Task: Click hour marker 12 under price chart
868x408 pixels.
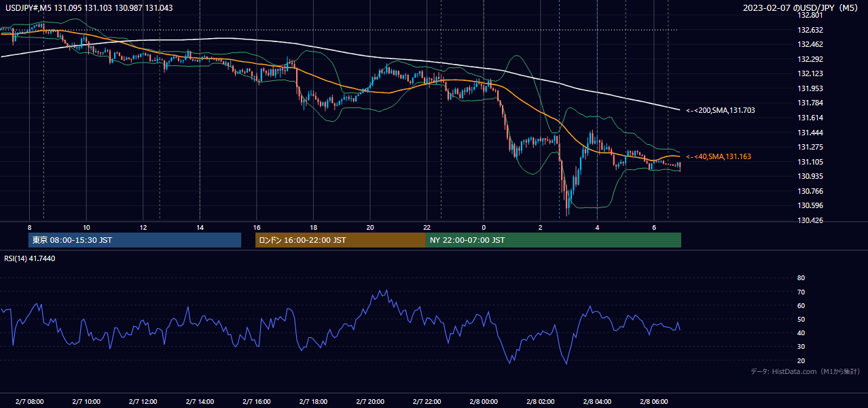Action: [x=143, y=227]
